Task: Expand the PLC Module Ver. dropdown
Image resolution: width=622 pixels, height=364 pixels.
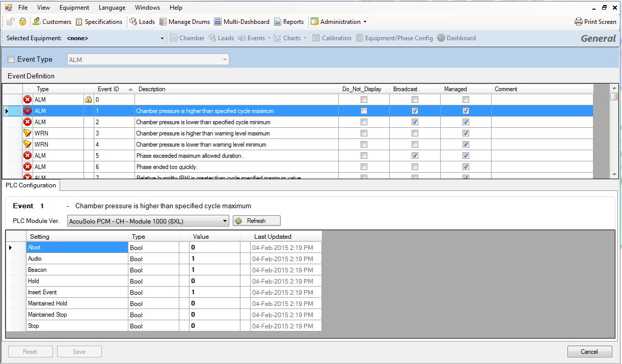Action: 225,221
